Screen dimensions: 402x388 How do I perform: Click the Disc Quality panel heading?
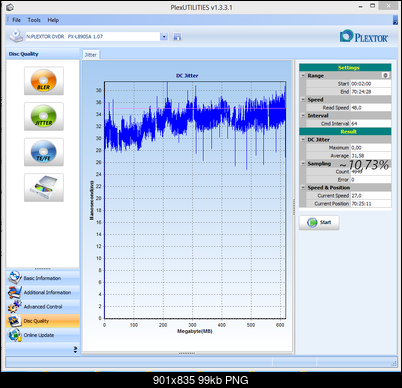click(24, 54)
